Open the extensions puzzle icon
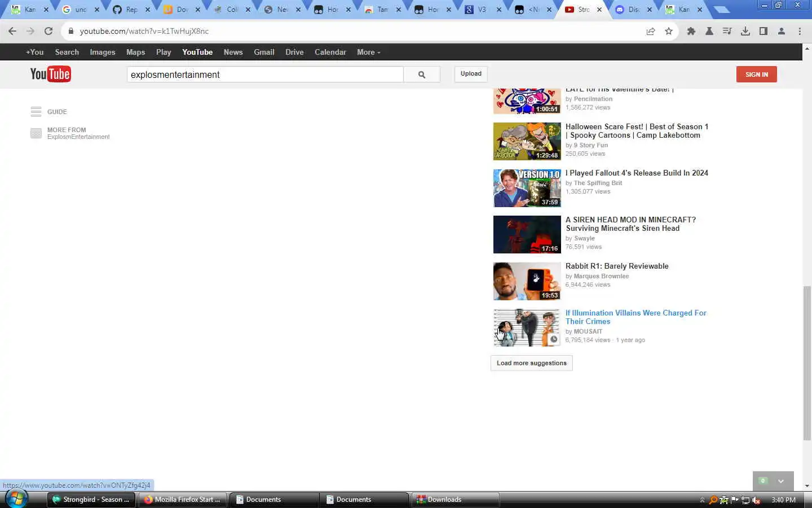Viewport: 812px width, 508px height. tap(691, 31)
